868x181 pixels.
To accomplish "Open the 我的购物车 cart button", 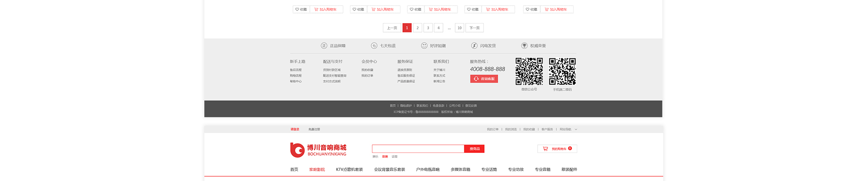I will coord(557,148).
